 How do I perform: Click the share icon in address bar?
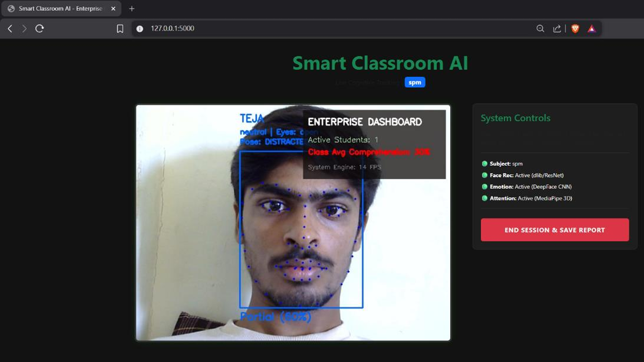pos(557,29)
